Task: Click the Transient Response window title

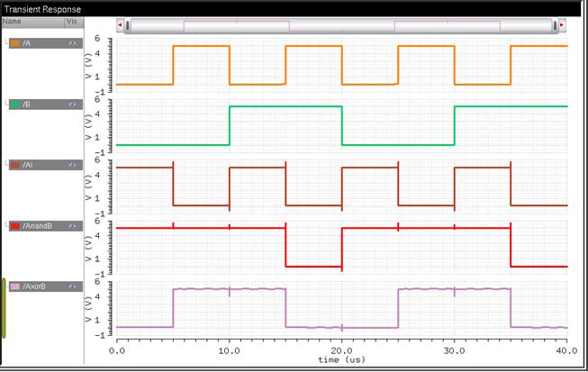Action: pyautogui.click(x=43, y=9)
